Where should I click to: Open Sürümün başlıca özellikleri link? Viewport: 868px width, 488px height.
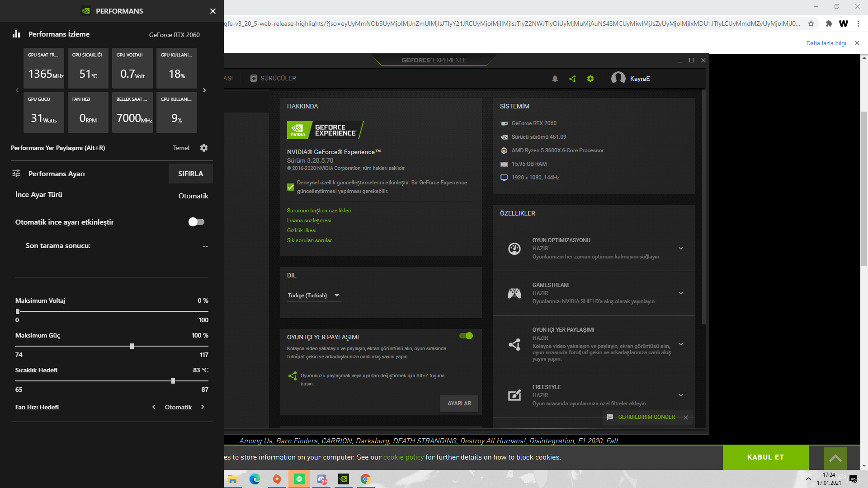(x=319, y=211)
